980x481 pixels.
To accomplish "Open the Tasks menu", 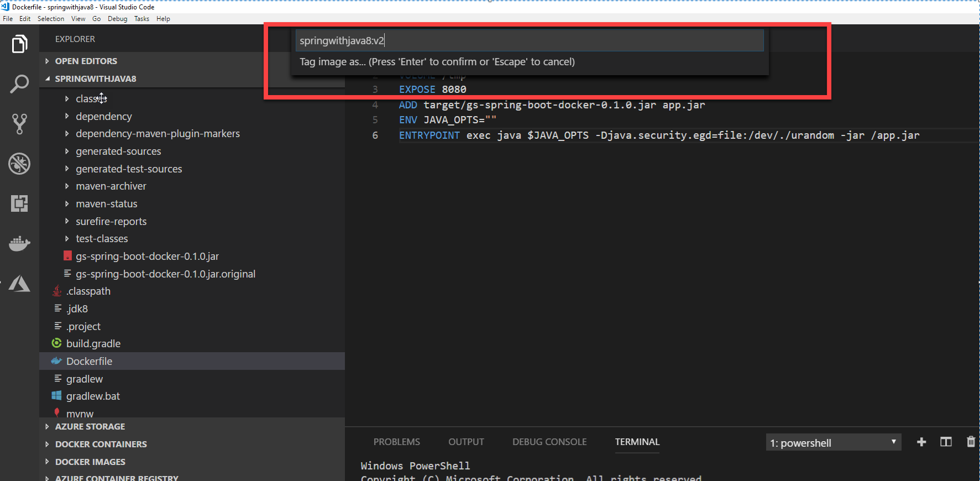I will pos(142,19).
